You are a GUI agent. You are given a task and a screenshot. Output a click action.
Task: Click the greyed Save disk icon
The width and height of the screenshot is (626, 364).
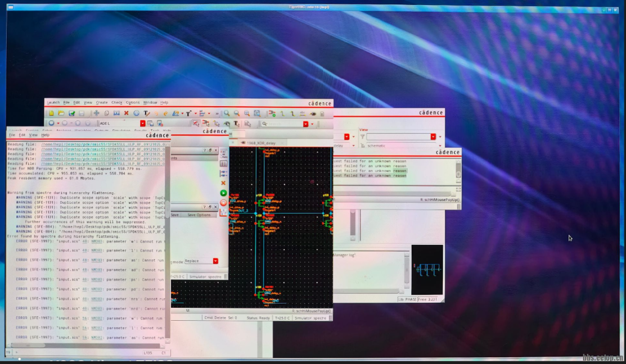82,113
